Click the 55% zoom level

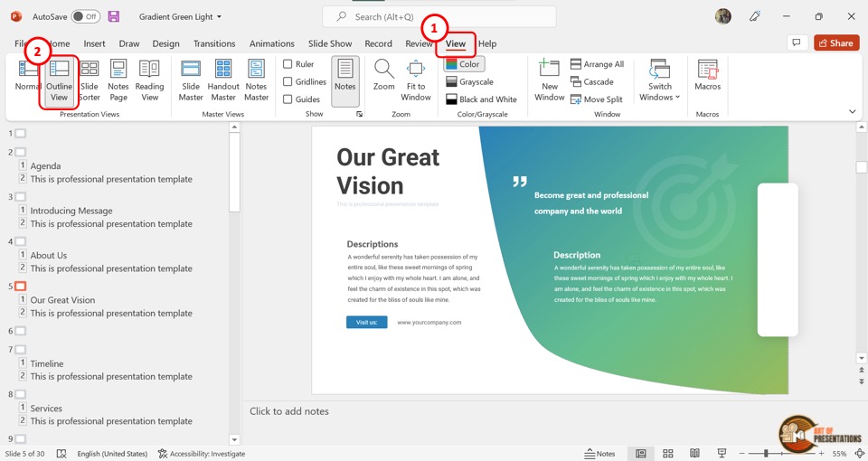point(839,454)
